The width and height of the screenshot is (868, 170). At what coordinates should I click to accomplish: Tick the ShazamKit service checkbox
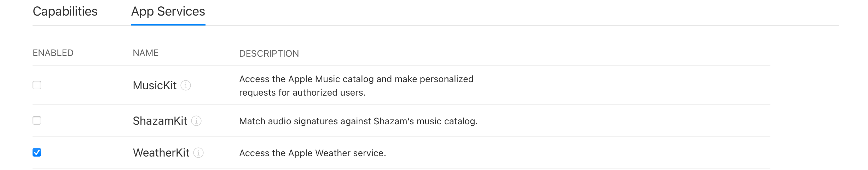tap(37, 120)
